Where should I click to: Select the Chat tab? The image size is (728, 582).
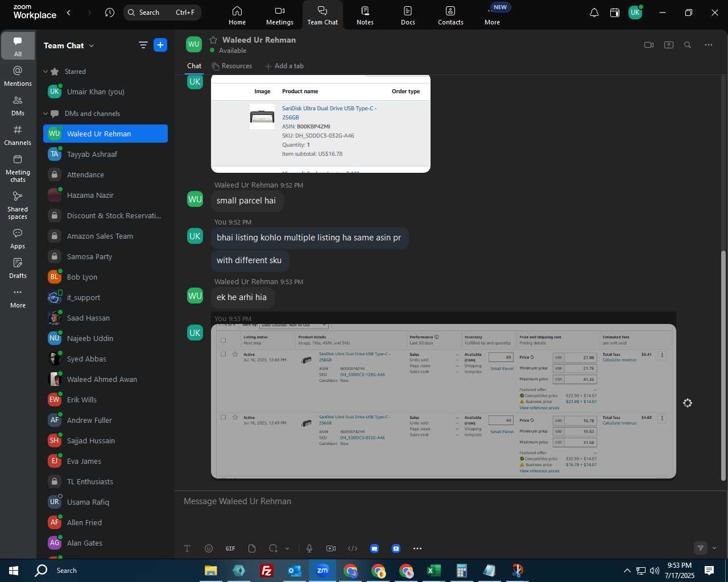point(195,66)
